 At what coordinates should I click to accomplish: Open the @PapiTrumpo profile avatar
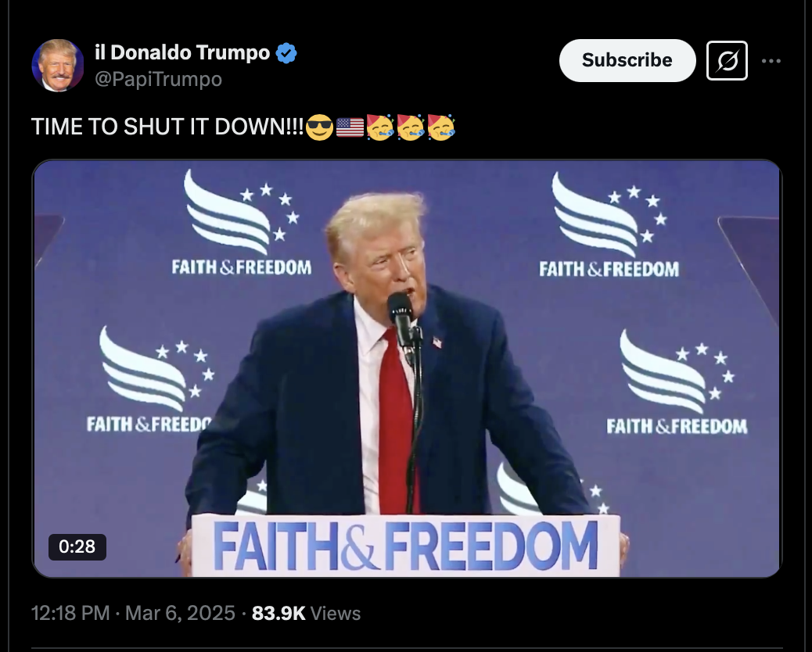(57, 65)
